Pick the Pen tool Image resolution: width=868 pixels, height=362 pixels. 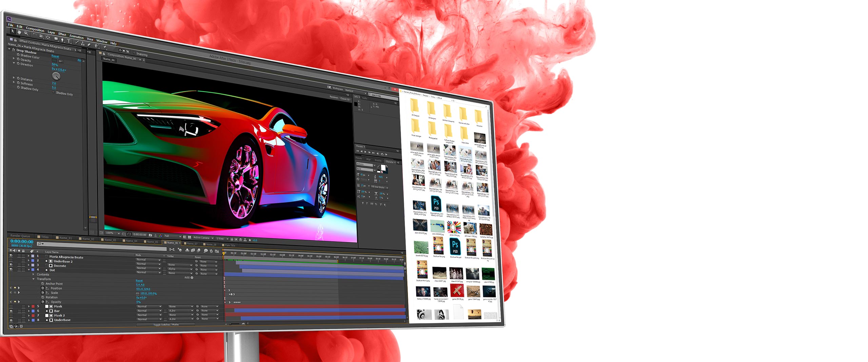[62, 40]
